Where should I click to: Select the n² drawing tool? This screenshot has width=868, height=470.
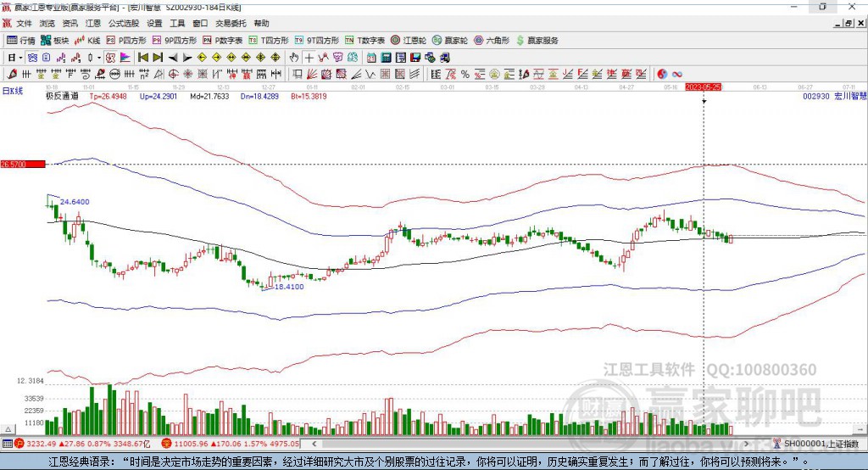coord(144,75)
